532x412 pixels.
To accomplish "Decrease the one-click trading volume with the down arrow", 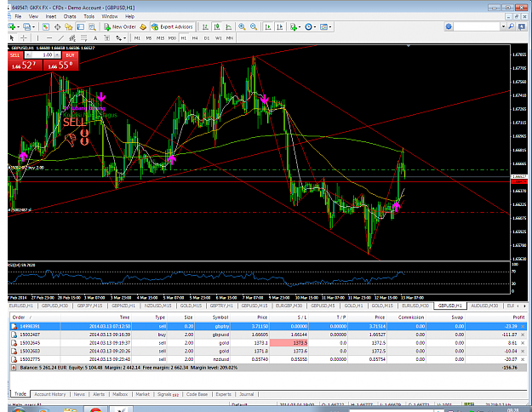I will (x=28, y=55).
